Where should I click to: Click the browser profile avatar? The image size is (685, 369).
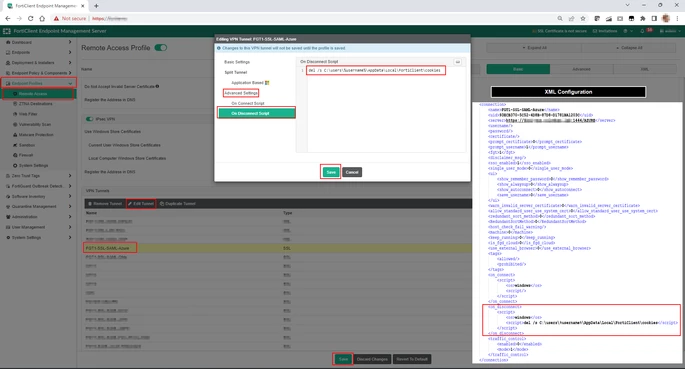click(666, 18)
